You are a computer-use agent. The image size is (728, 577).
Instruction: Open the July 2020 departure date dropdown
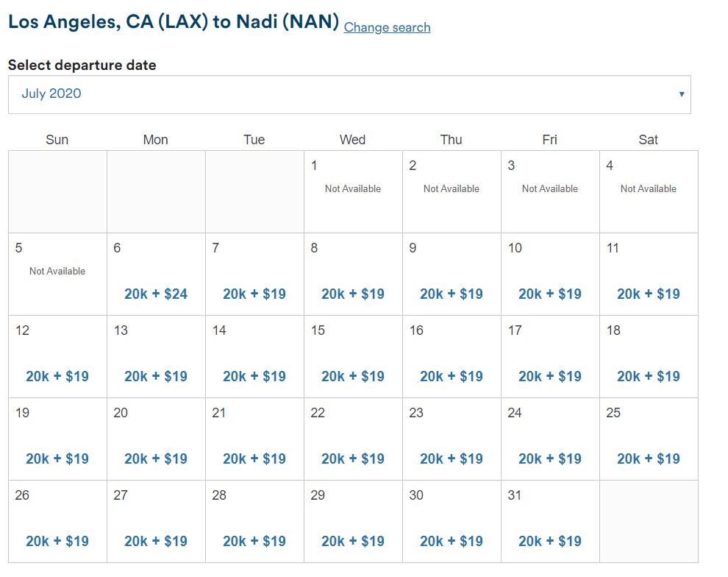tap(349, 94)
